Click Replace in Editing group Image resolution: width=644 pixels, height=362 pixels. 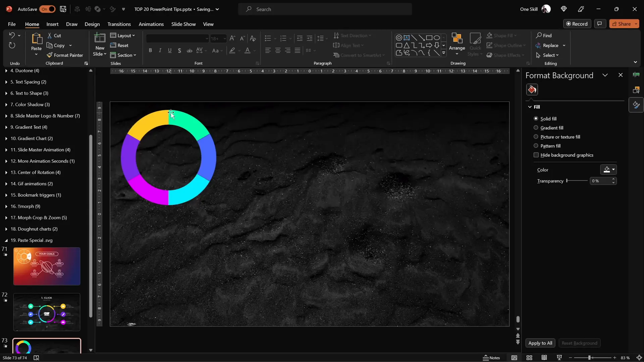[550, 45]
